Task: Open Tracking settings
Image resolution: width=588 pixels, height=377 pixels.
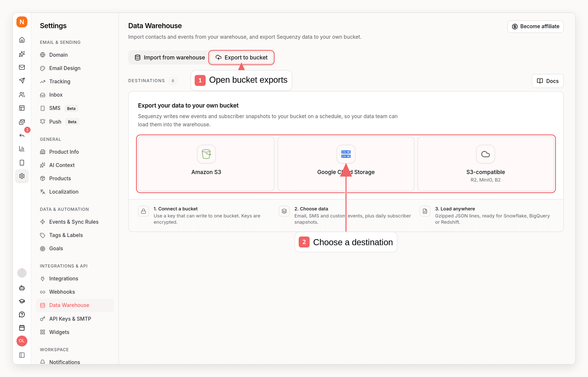Action: tap(75, 81)
